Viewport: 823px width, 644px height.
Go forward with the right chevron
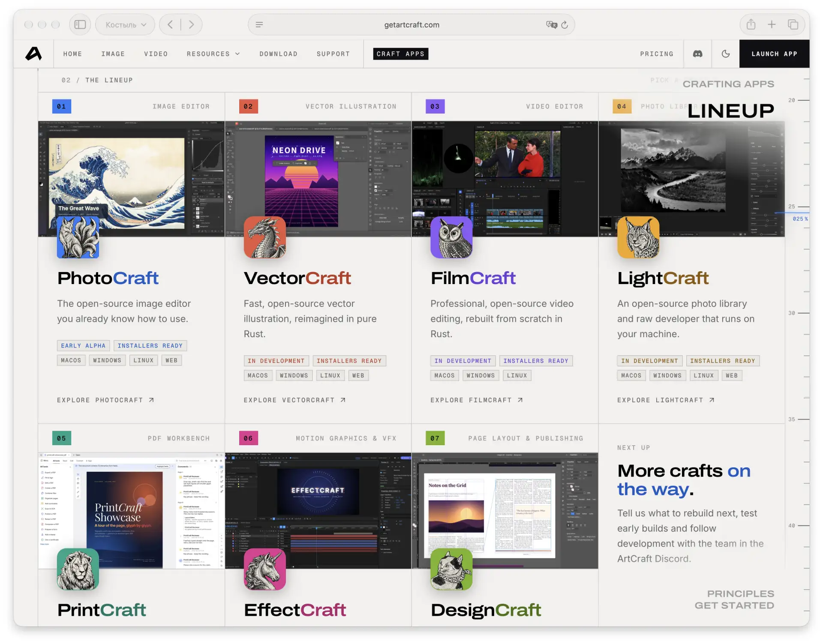click(191, 24)
